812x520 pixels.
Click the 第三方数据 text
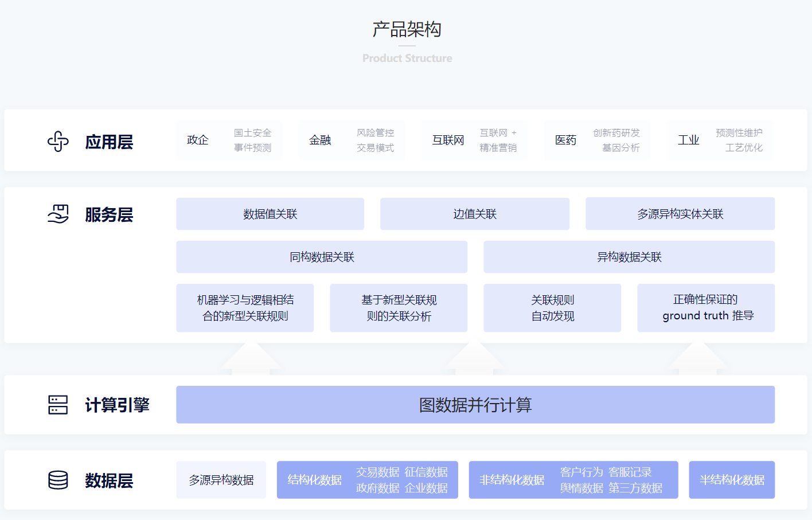tap(635, 488)
